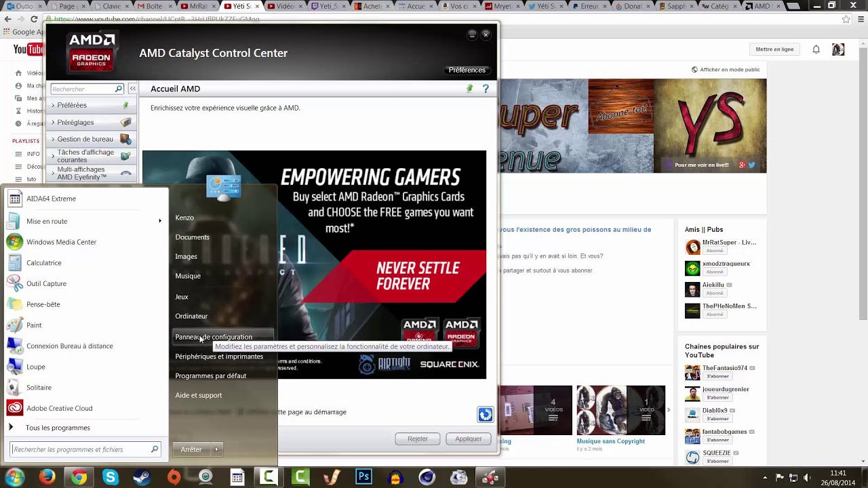The height and width of the screenshot is (488, 868).
Task: Open MrRatSuper channel link
Action: [x=729, y=242]
